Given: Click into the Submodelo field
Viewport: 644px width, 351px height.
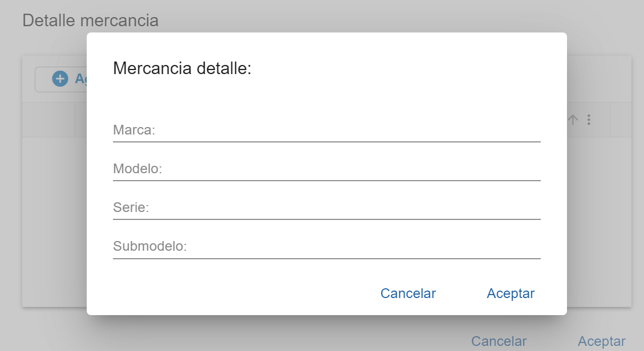Looking at the screenshot, I should coord(326,246).
